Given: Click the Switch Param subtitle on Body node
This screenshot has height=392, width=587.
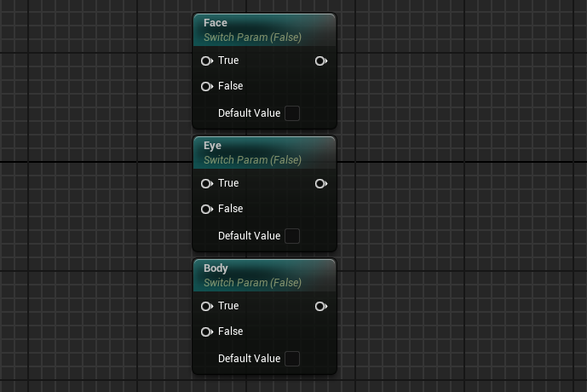Looking at the screenshot, I should (x=252, y=283).
